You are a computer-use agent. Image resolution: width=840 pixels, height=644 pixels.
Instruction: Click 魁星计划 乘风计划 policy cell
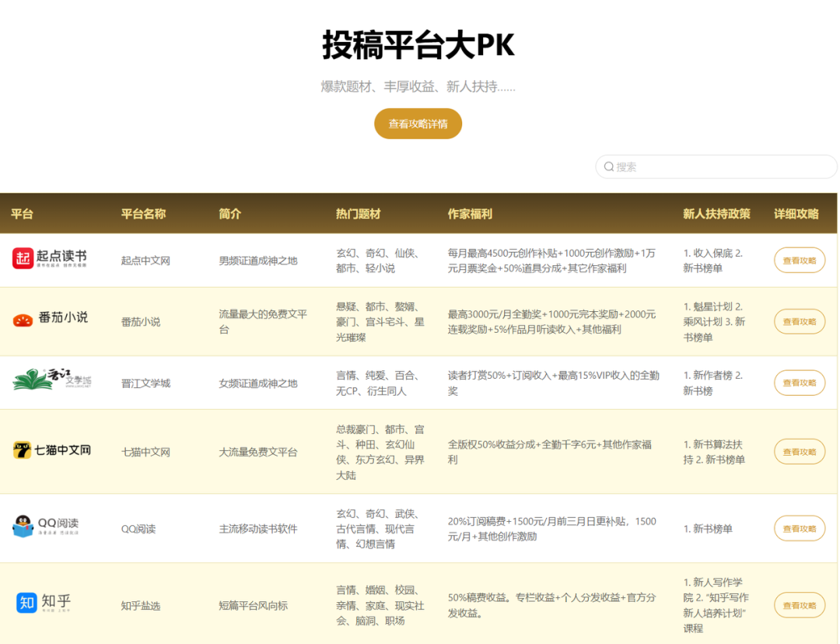click(x=714, y=321)
